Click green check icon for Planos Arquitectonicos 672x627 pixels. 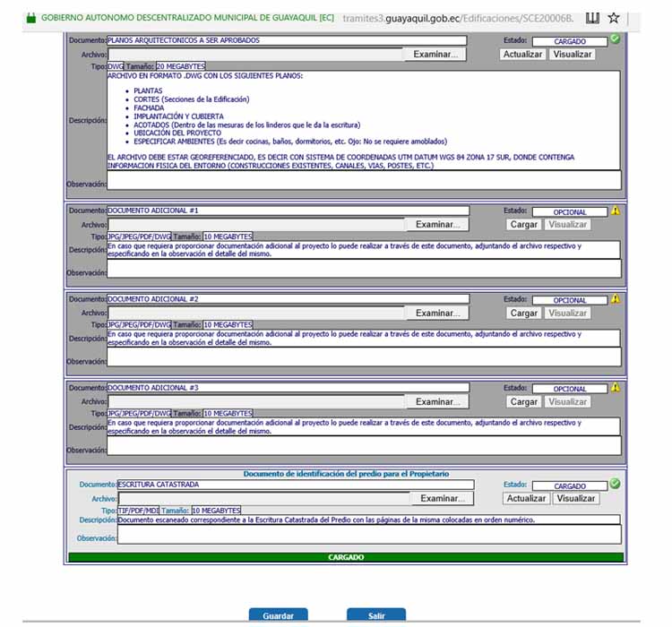[616, 39]
